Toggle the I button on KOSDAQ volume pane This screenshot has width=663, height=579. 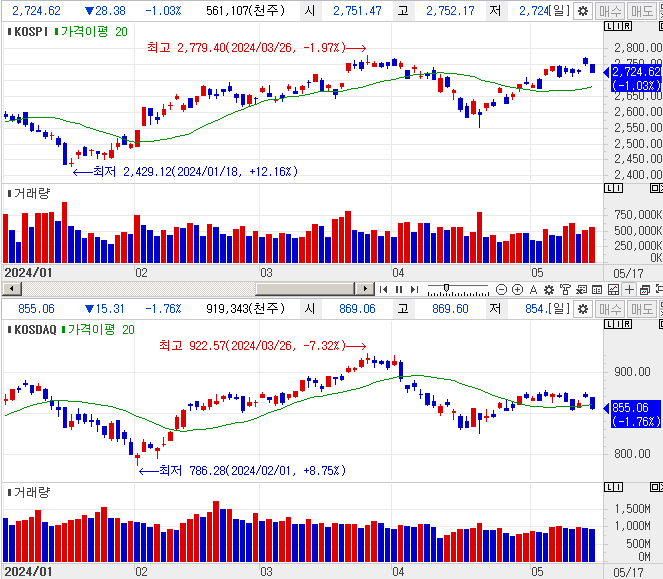click(618, 487)
